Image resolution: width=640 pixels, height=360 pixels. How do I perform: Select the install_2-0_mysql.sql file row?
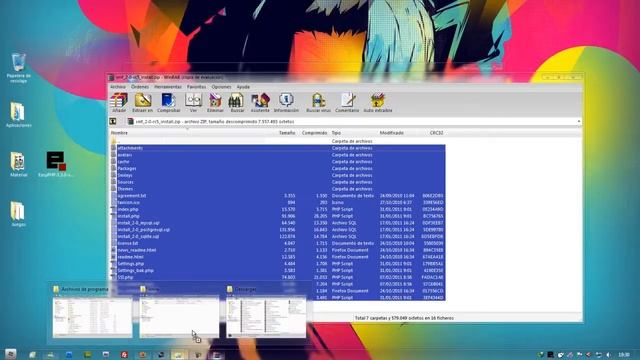pyautogui.click(x=278, y=223)
